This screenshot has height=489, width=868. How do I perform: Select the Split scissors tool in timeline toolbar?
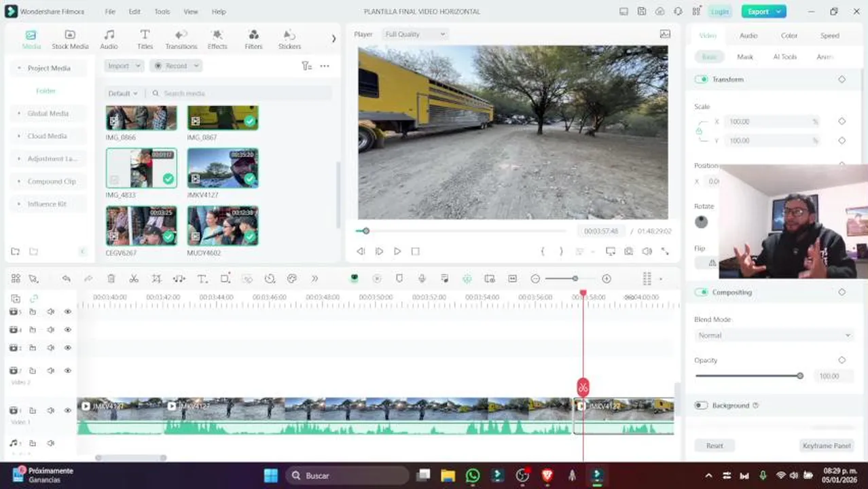coord(134,278)
